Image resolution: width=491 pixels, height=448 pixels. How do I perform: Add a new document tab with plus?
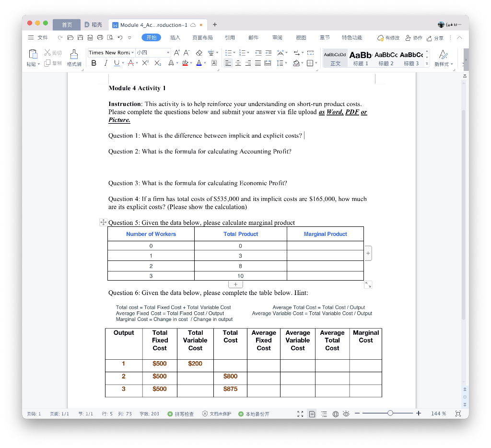click(215, 24)
